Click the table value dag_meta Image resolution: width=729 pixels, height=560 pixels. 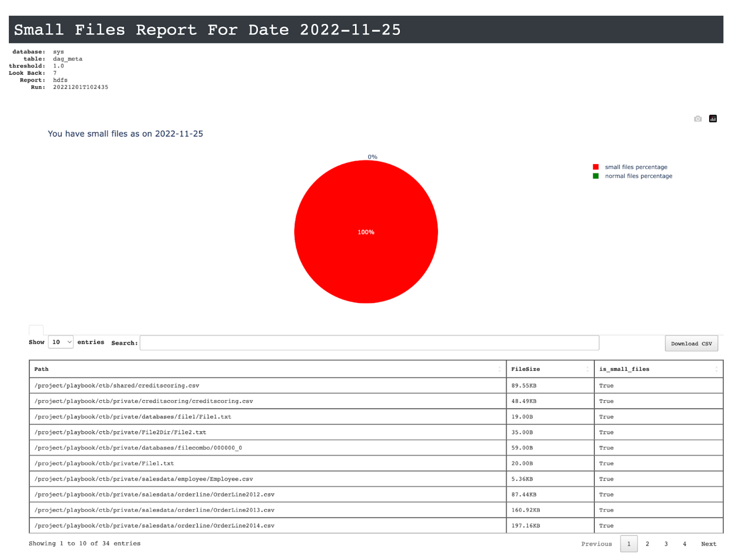pos(68,59)
